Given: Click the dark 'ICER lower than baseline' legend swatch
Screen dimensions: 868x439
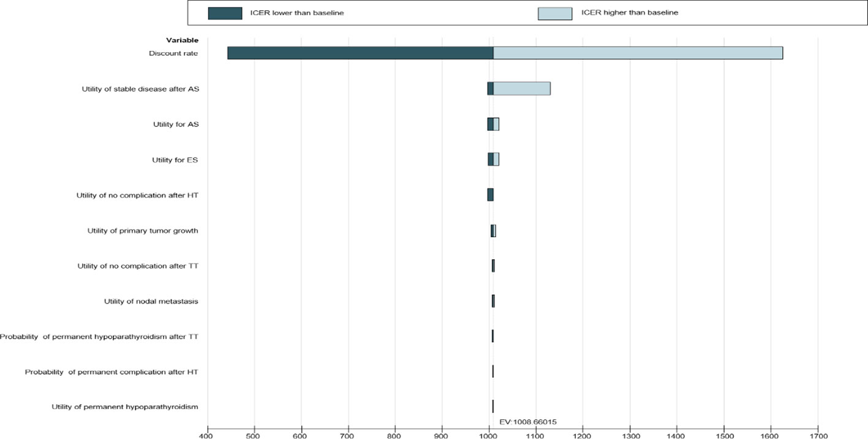Looking at the screenshot, I should [x=225, y=13].
